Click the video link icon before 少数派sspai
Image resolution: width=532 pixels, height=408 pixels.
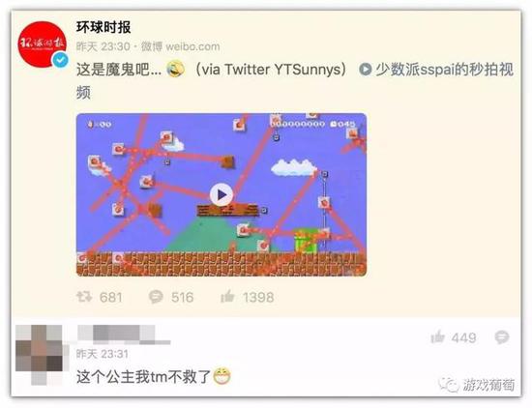pyautogui.click(x=366, y=70)
